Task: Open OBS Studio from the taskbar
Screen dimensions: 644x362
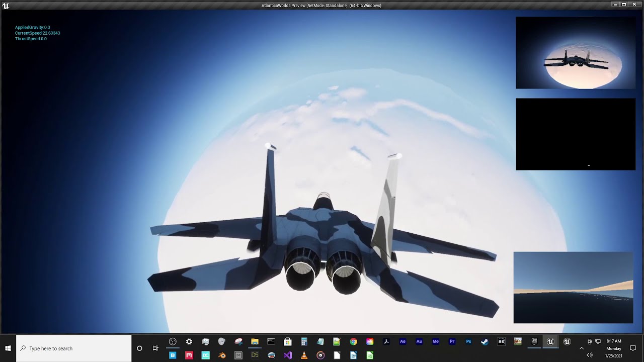Action: (173, 341)
